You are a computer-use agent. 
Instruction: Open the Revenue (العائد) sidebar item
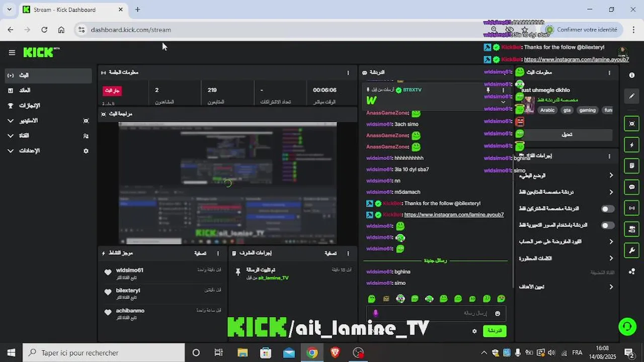coord(48,90)
